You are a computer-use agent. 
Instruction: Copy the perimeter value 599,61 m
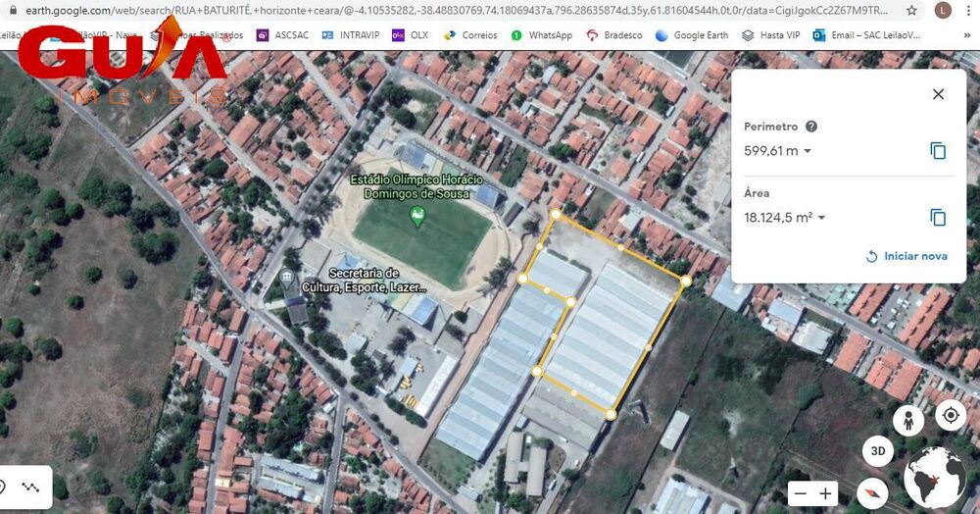click(938, 151)
